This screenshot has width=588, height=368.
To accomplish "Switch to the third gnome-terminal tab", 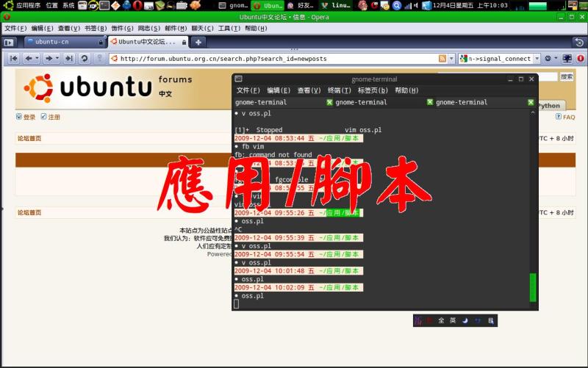I will tap(484, 102).
